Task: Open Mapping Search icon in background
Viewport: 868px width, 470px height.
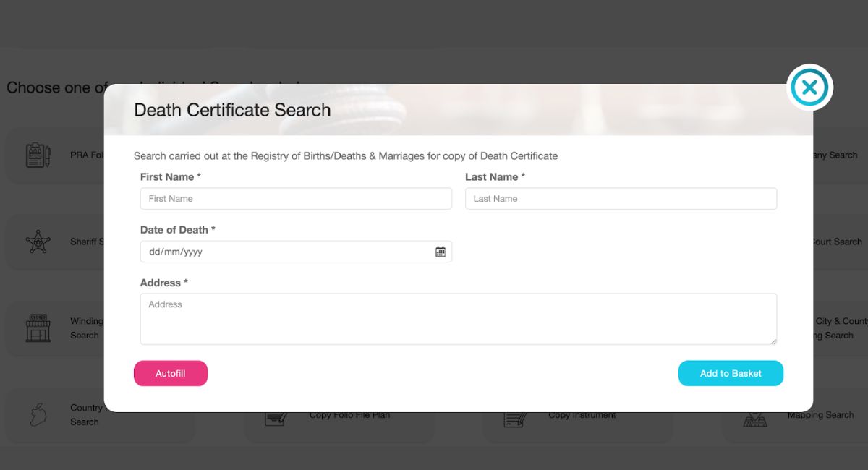Action: coord(755,417)
